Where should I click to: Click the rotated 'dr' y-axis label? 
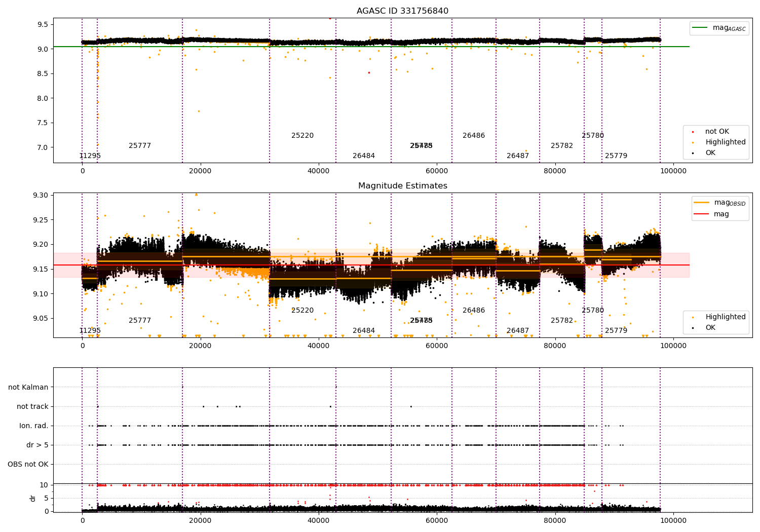[x=33, y=498]
